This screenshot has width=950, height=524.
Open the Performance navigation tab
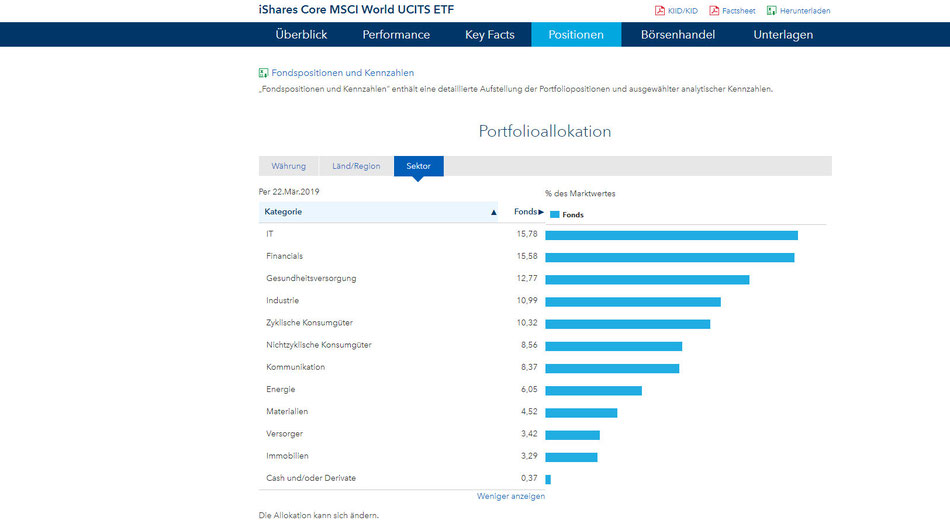[396, 35]
